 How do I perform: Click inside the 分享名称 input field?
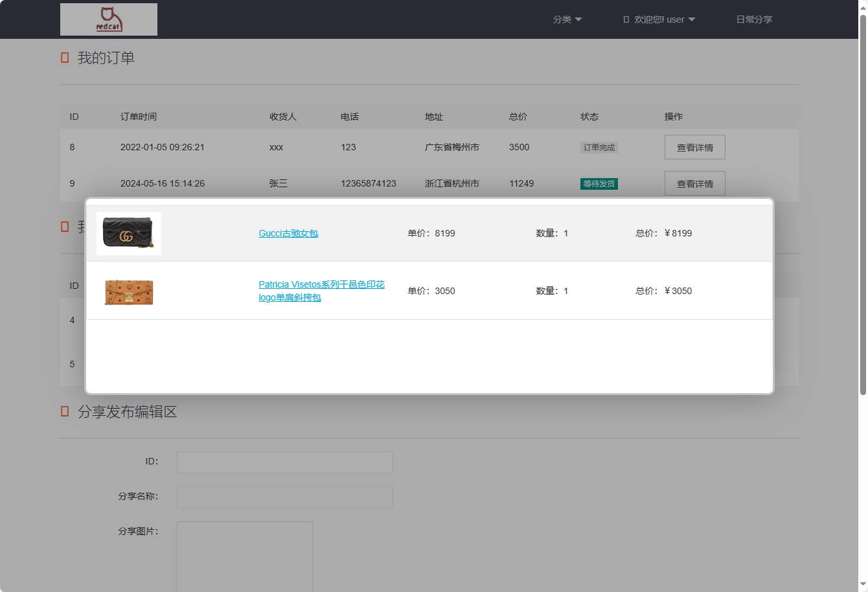(x=284, y=497)
